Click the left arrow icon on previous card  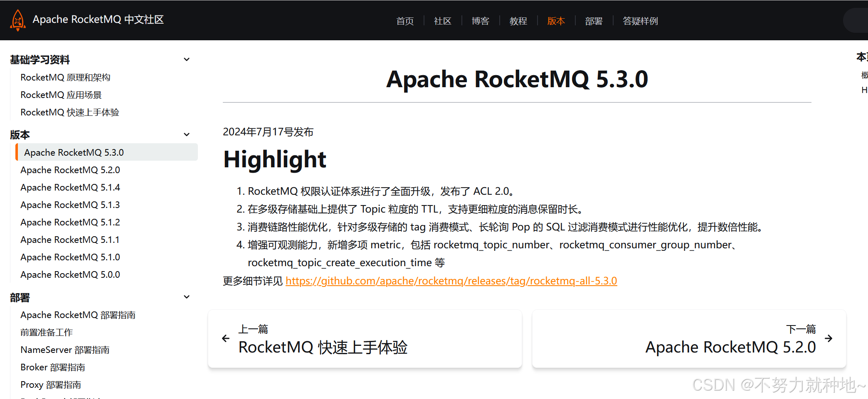226,338
